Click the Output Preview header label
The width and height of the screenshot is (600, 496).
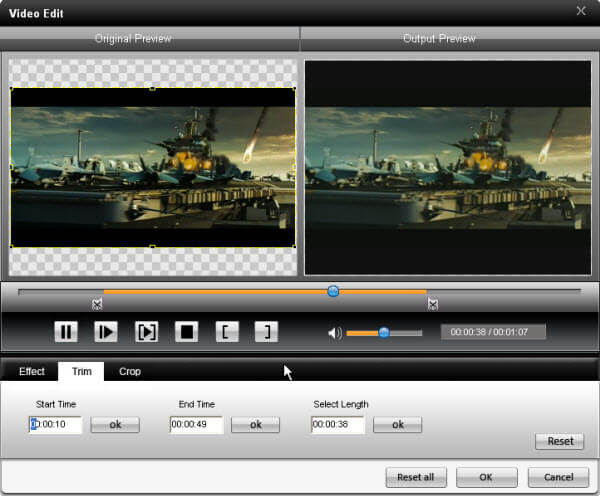(x=439, y=38)
